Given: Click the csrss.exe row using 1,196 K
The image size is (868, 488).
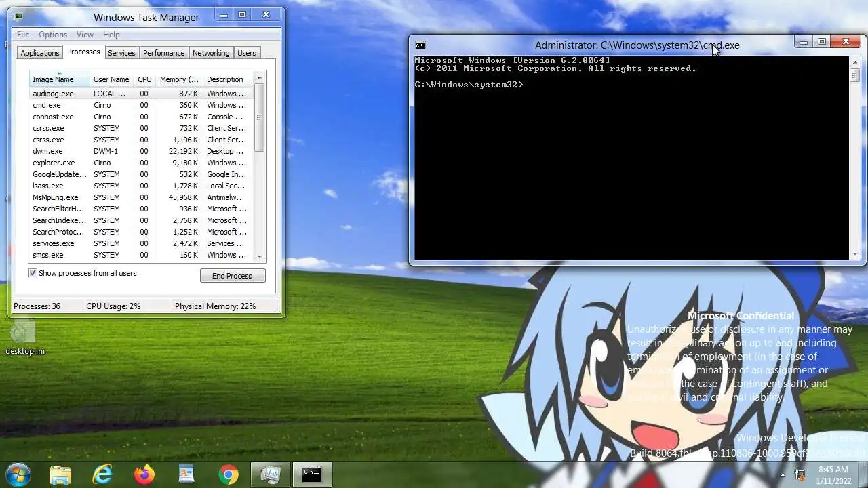Looking at the screenshot, I should pyautogui.click(x=141, y=140).
